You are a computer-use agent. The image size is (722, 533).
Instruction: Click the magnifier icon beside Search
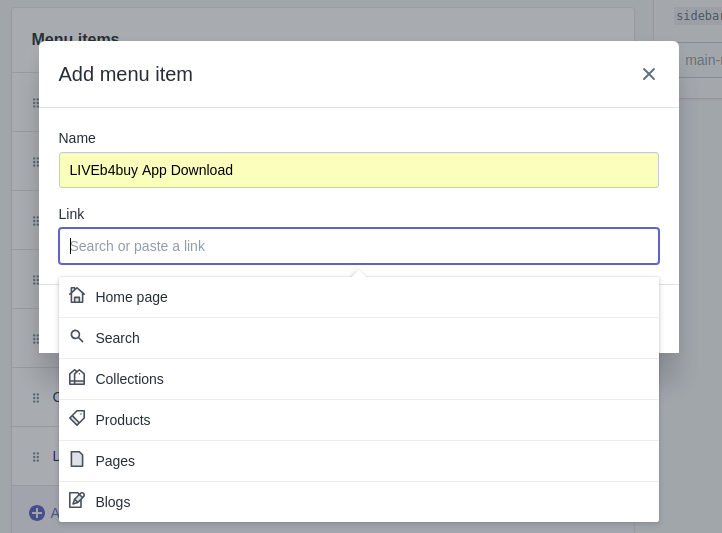[77, 336]
